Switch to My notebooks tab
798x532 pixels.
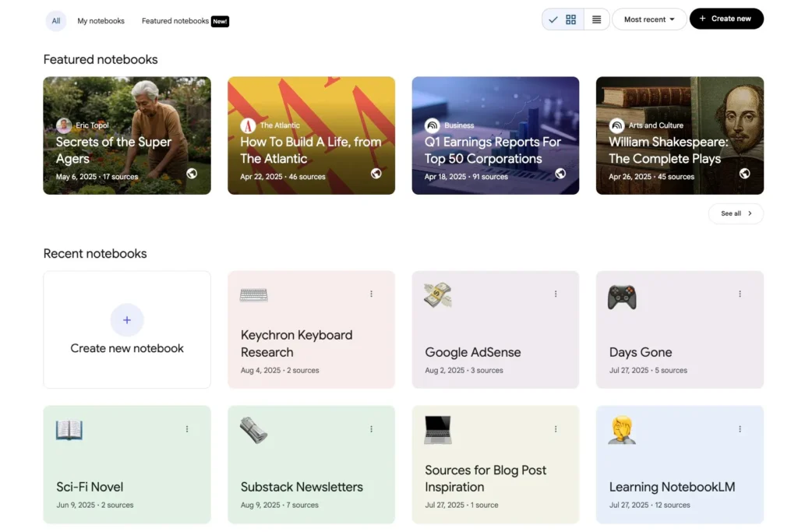point(101,21)
